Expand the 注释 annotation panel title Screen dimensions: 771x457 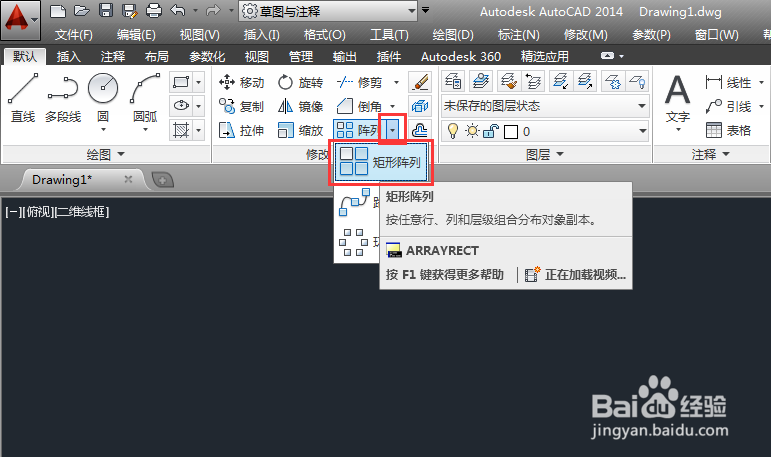click(711, 154)
